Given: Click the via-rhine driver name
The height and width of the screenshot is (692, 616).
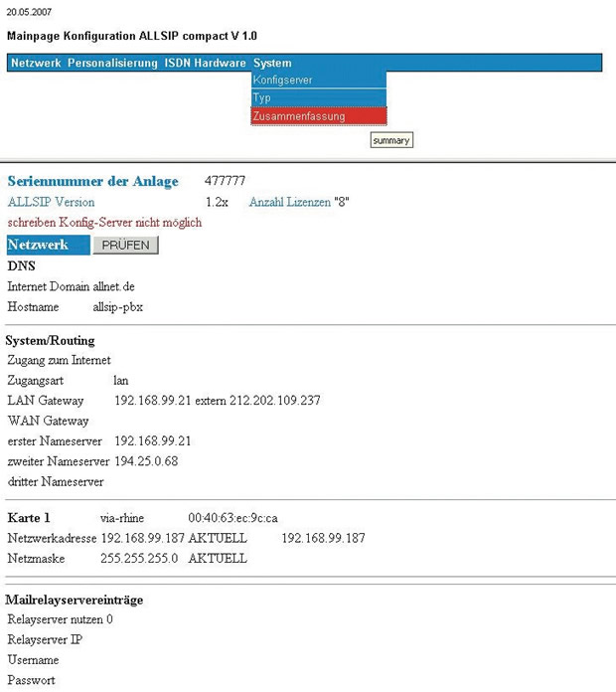Looking at the screenshot, I should click(122, 518).
